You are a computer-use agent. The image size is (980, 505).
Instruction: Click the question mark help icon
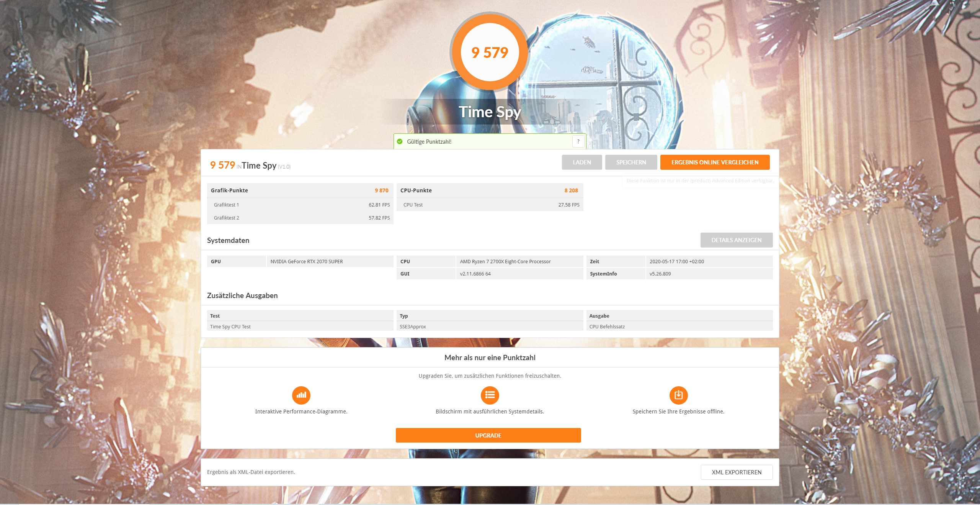(x=578, y=141)
